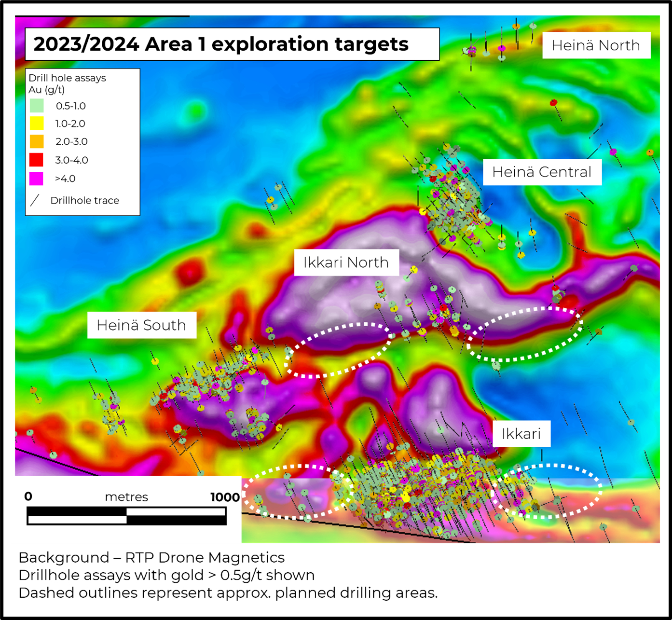Select the yellow 1.0-2.0 g/t swatch
The height and width of the screenshot is (620, 672).
[x=37, y=124]
